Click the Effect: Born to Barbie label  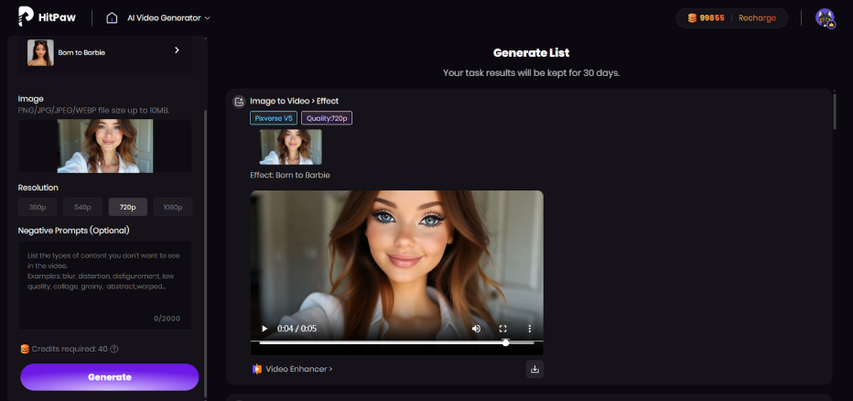[290, 175]
